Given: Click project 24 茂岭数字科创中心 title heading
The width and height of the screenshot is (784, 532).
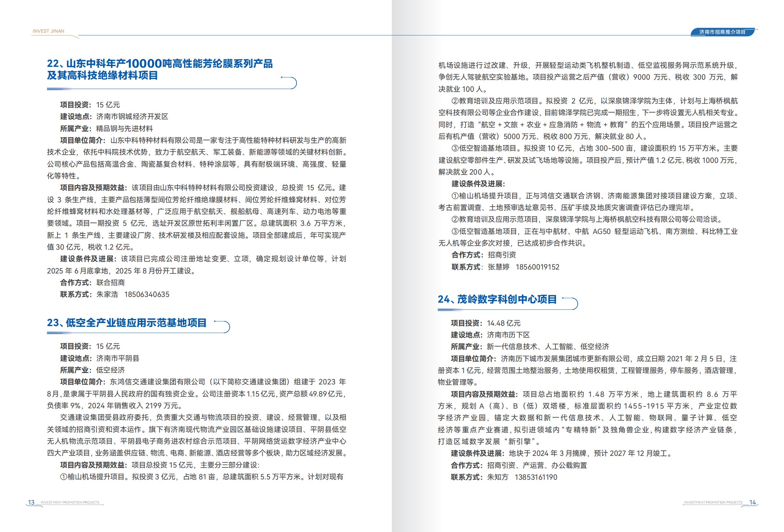Looking at the screenshot, I should pyautogui.click(x=497, y=299).
